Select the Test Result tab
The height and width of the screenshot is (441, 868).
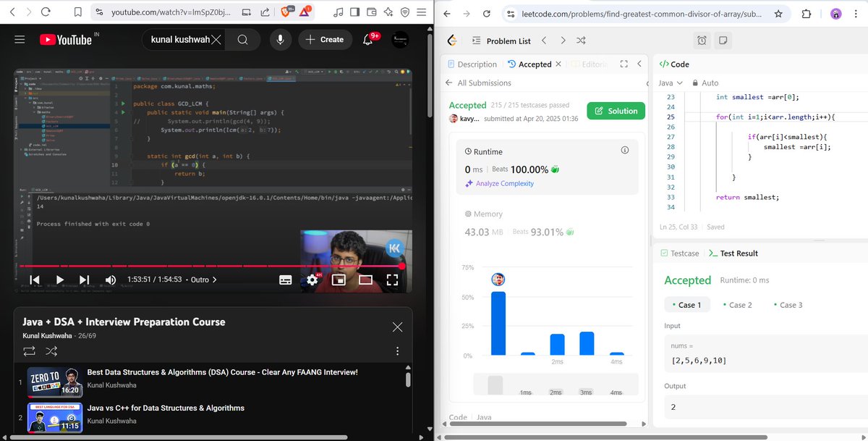click(x=733, y=253)
